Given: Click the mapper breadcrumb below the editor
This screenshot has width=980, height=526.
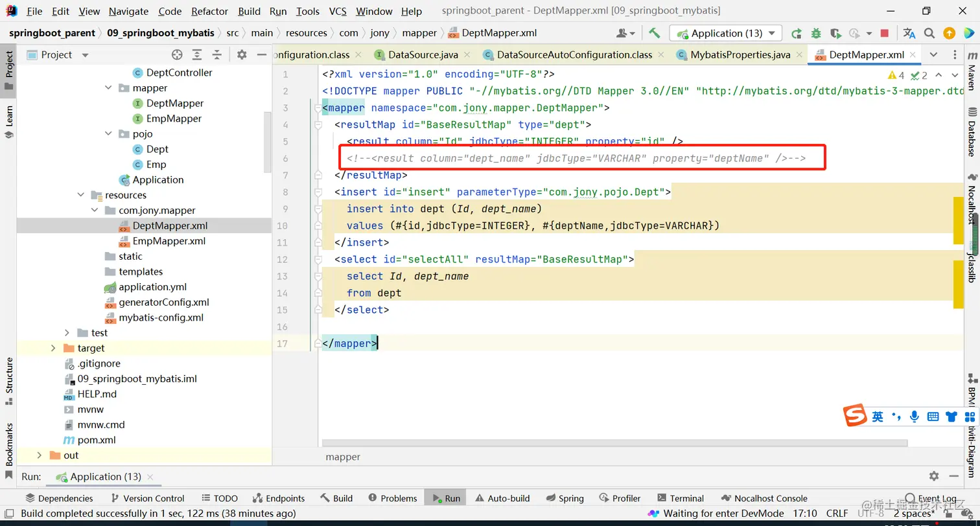Looking at the screenshot, I should pyautogui.click(x=343, y=457).
